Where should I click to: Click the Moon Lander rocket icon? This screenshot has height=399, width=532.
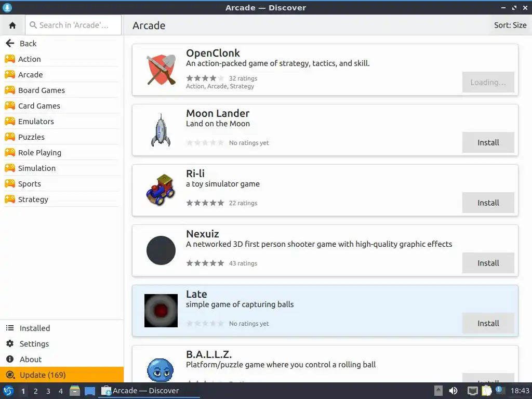click(x=161, y=130)
